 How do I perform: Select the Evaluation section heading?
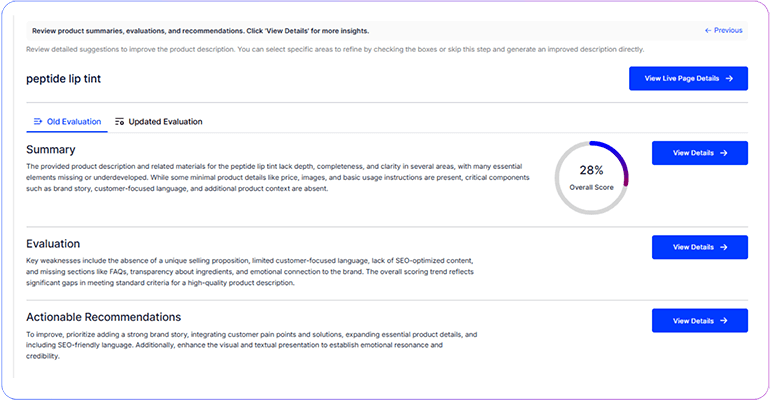[53, 244]
